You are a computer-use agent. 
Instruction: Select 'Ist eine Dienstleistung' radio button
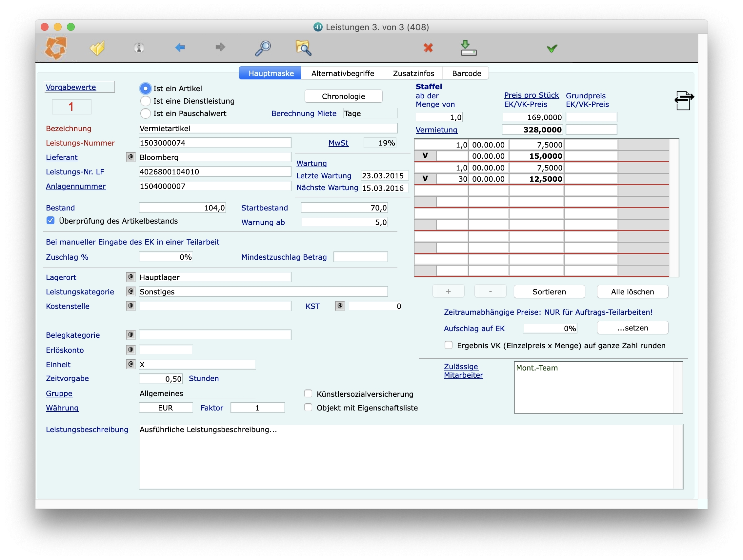pos(146,101)
